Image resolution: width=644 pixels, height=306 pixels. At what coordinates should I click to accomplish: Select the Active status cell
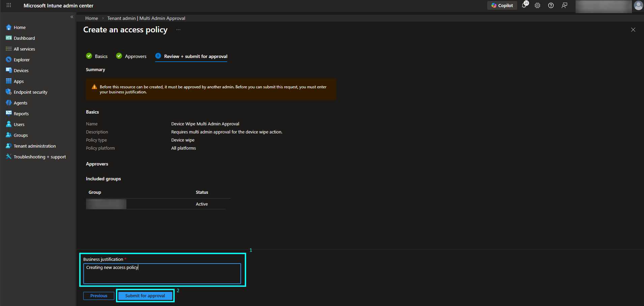click(x=202, y=204)
